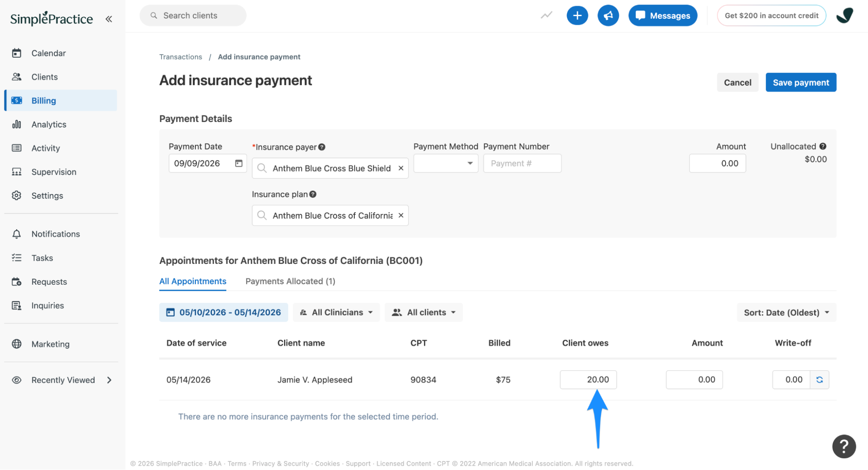Viewport: 868px width, 470px height.
Task: Open Inquiries in the sidebar
Action: (x=61, y=306)
